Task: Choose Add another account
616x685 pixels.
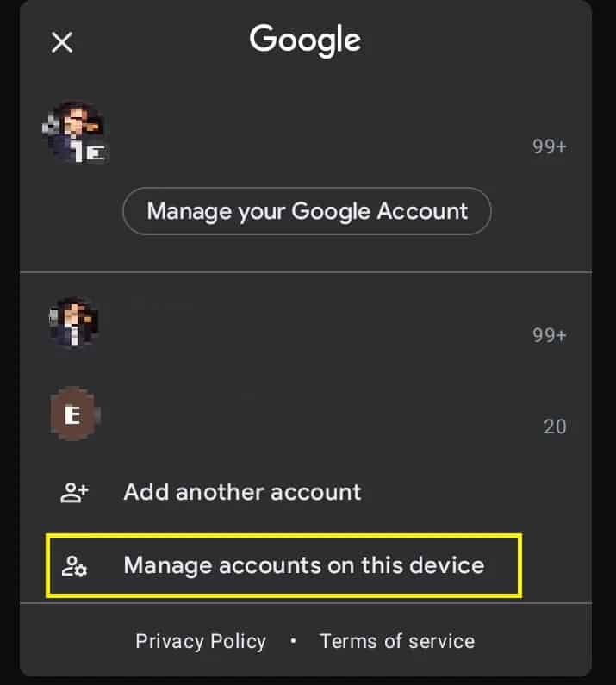Action: pos(242,492)
